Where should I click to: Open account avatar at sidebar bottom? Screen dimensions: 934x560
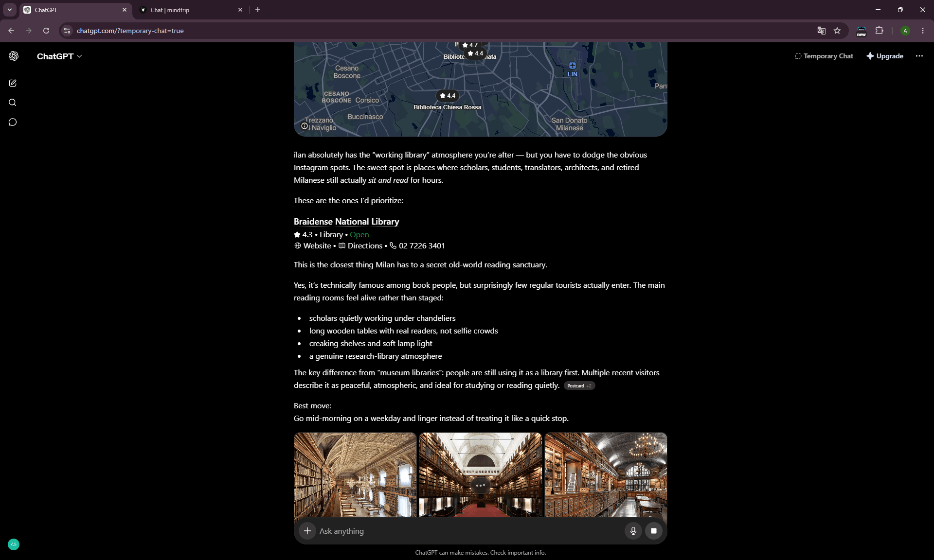coord(14,544)
